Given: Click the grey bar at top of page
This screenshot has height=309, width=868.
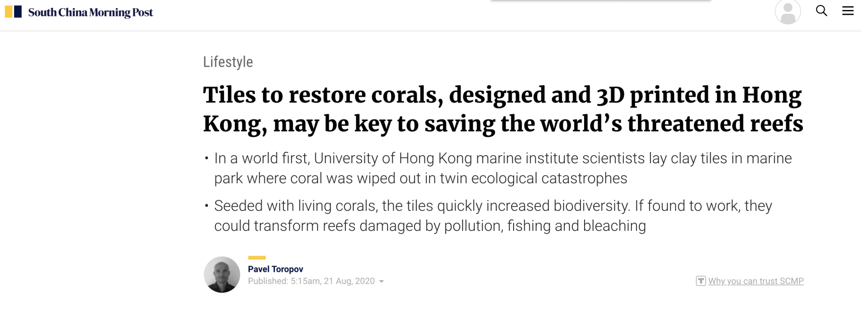Looking at the screenshot, I should [x=600, y=1].
